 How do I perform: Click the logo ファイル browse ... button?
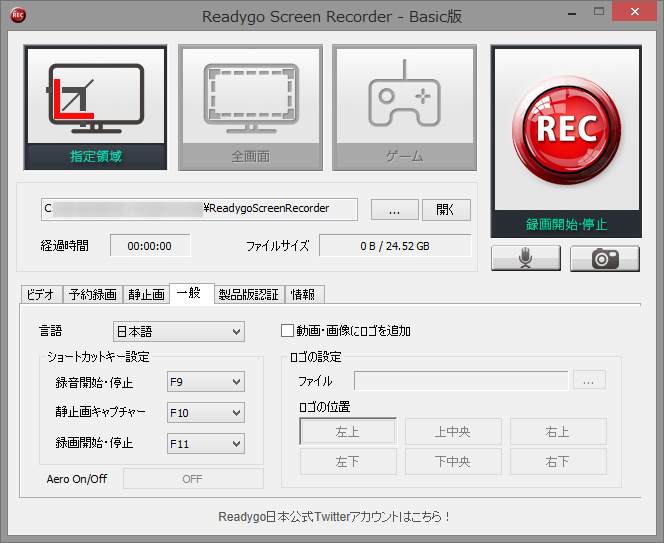tap(589, 380)
